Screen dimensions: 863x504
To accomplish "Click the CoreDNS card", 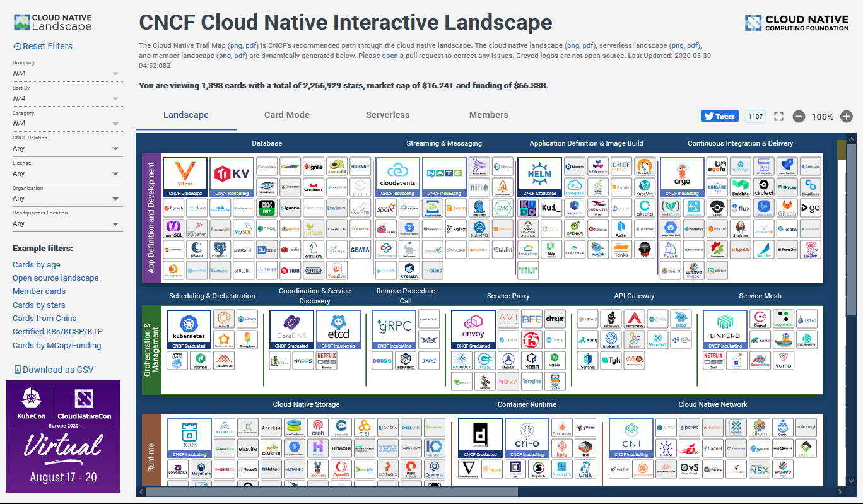I will (x=291, y=329).
